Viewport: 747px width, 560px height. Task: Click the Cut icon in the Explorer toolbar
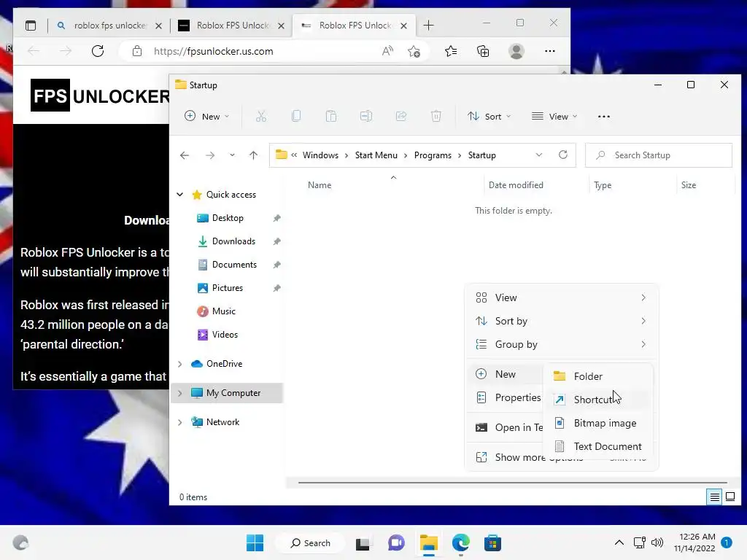coord(260,116)
